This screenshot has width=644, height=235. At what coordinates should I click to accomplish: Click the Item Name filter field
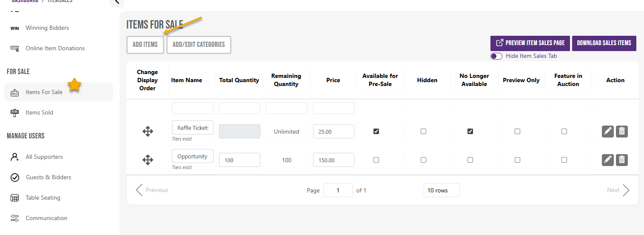(x=193, y=108)
